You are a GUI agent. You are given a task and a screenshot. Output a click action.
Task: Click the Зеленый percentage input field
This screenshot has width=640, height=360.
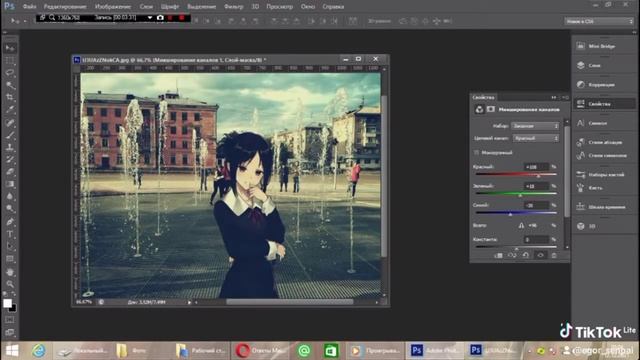536,186
